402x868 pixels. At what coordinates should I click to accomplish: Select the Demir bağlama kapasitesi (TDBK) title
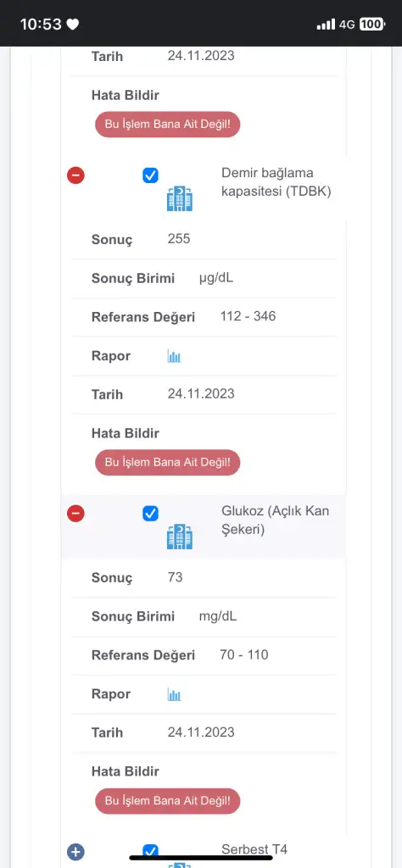(x=276, y=182)
